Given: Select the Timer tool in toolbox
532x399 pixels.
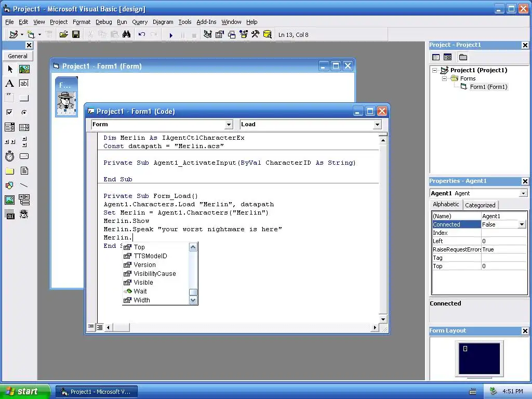Looking at the screenshot, I should pyautogui.click(x=10, y=156).
